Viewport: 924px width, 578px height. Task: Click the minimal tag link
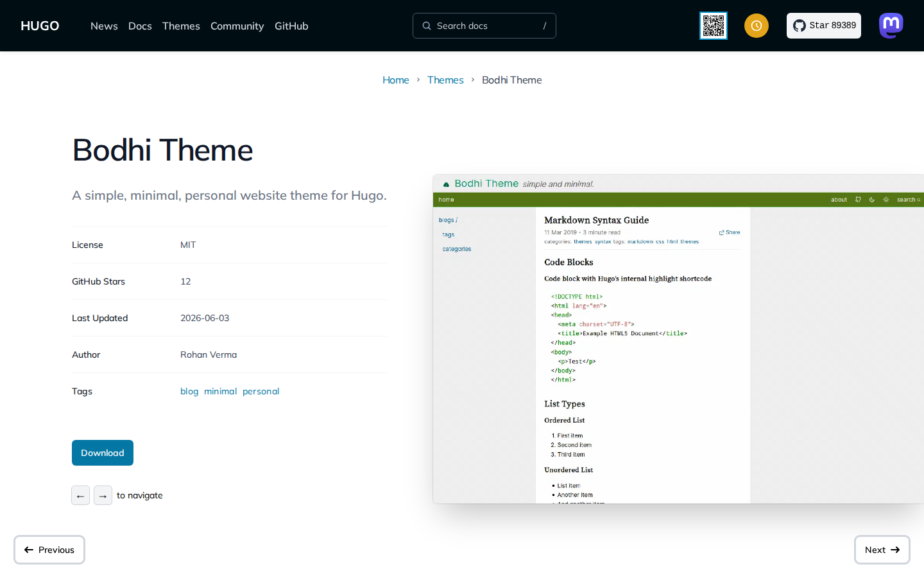(x=221, y=391)
